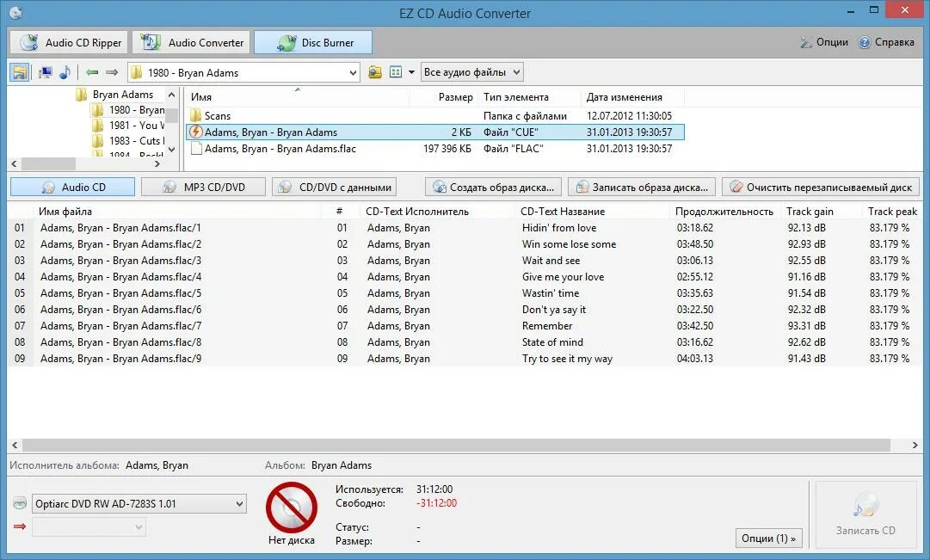
Task: Click the folder tree's scroll up arrow
Action: click(x=171, y=95)
